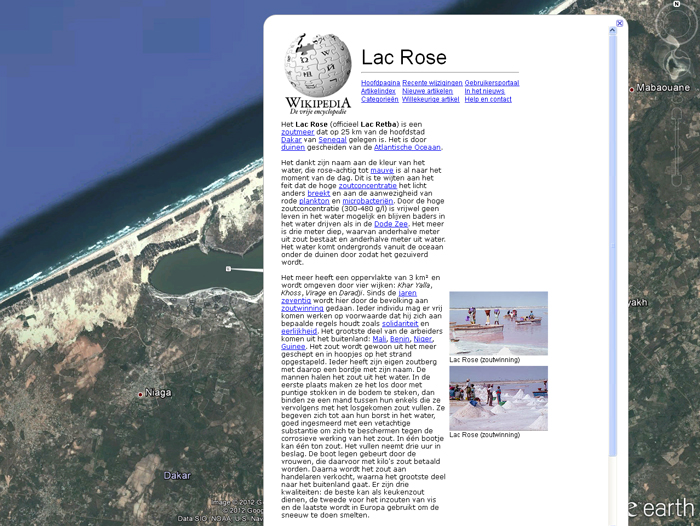
Task: Open Nieuwe artikelen link
Action: (427, 91)
